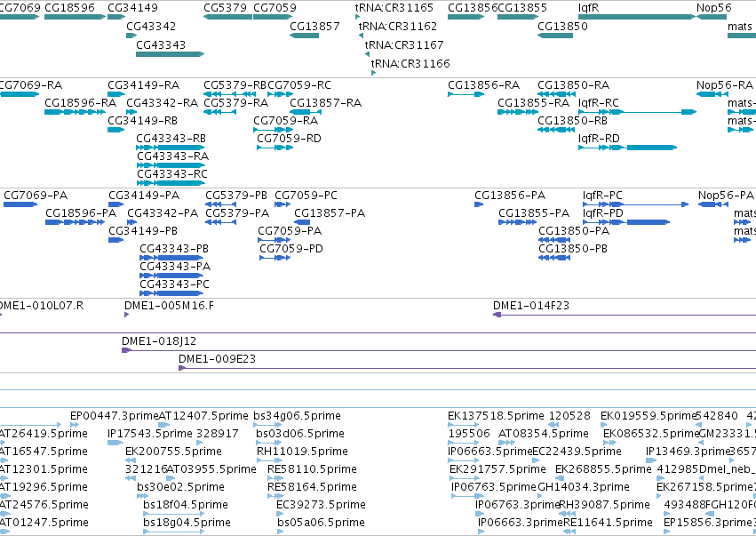Viewport: 756px width, 536px height.
Task: Select gene CG43342 in the gene track
Action: [151, 26]
